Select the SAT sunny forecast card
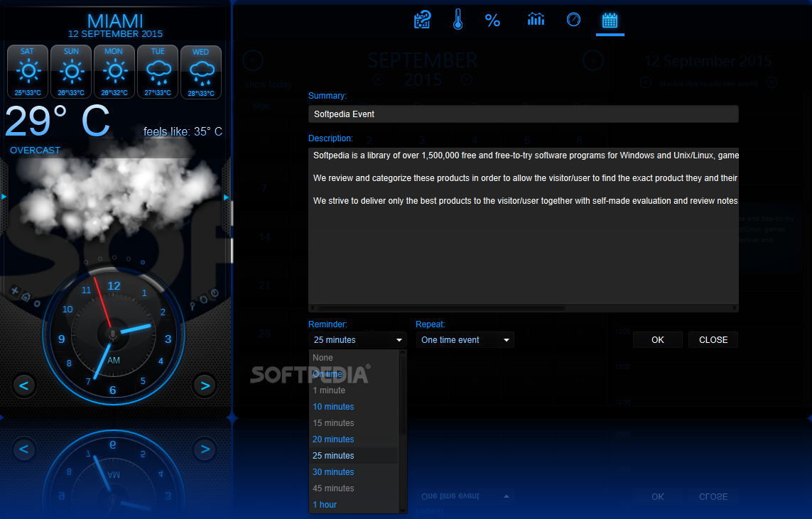 (28, 72)
